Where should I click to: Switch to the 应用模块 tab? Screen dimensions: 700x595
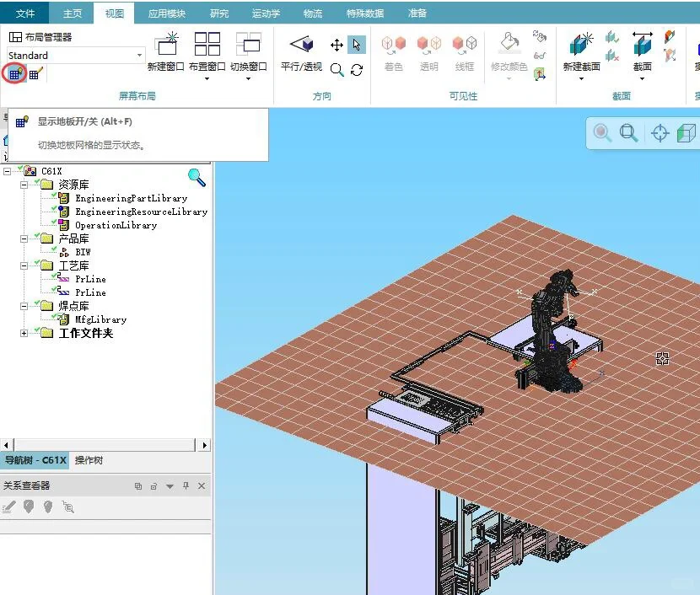(166, 13)
